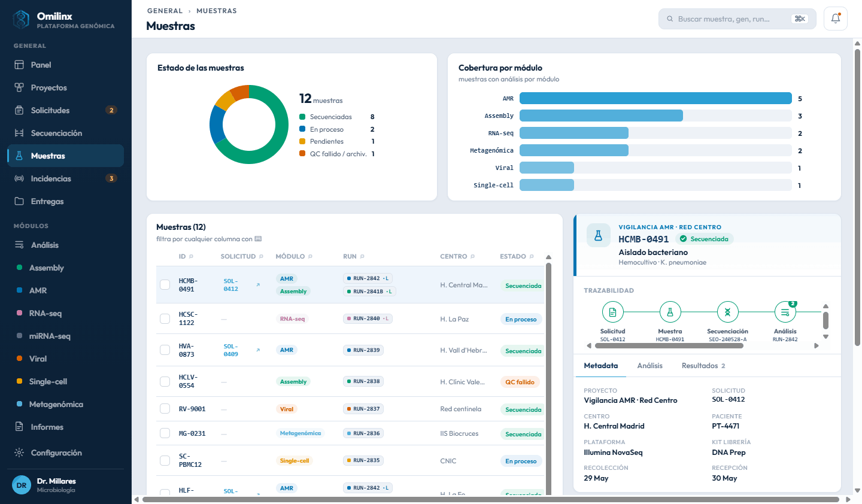
Task: Click the GENERAL breadcrumb link
Action: 165,11
